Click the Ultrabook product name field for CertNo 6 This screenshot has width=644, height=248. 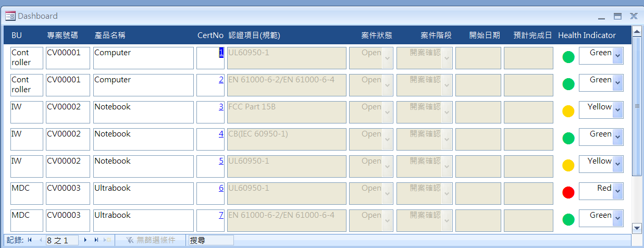pos(143,193)
